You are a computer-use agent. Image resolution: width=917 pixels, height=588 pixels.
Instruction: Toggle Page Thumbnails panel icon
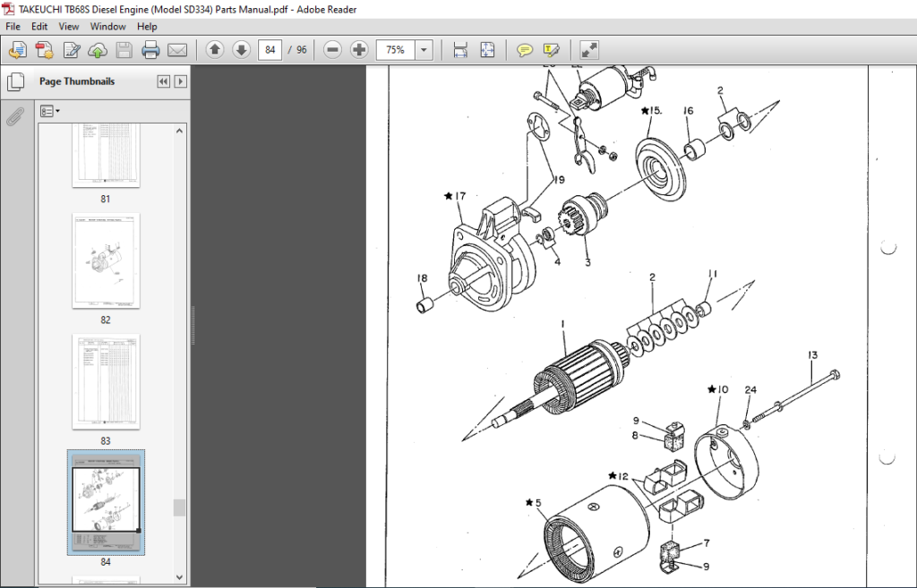16,81
